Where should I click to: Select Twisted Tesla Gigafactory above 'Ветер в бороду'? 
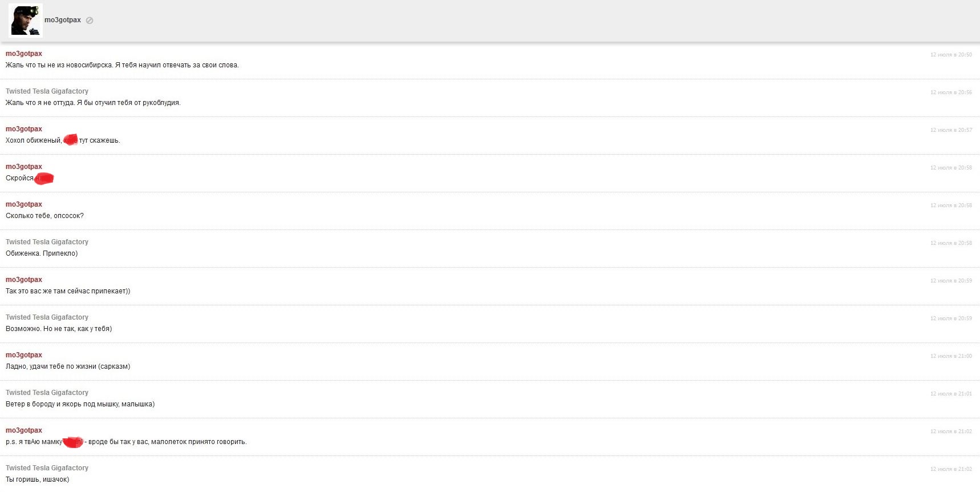(47, 393)
